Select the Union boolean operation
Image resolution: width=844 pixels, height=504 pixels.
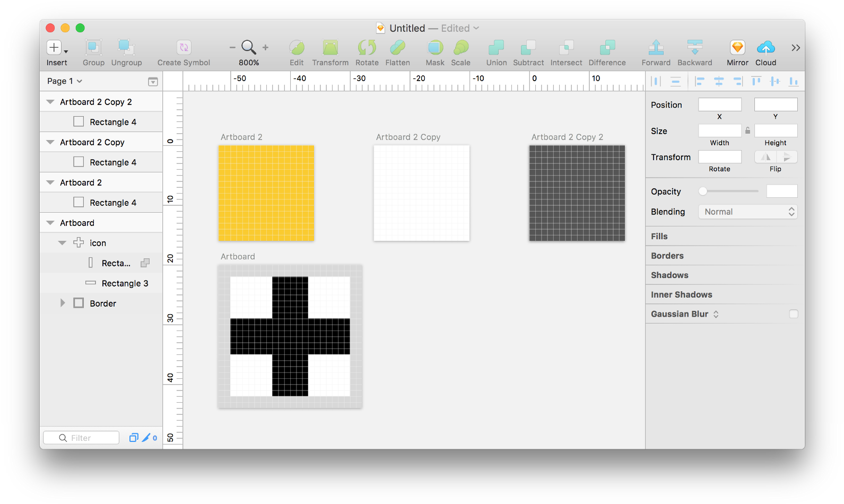pyautogui.click(x=496, y=48)
